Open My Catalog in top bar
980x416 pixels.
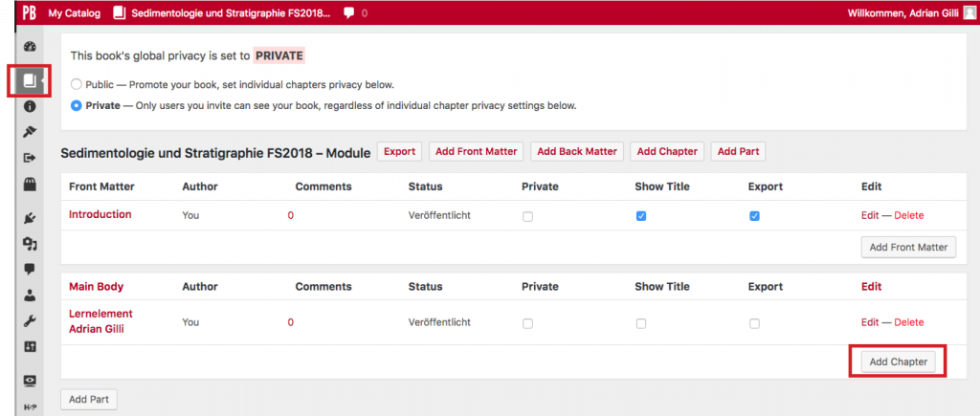coord(75,13)
